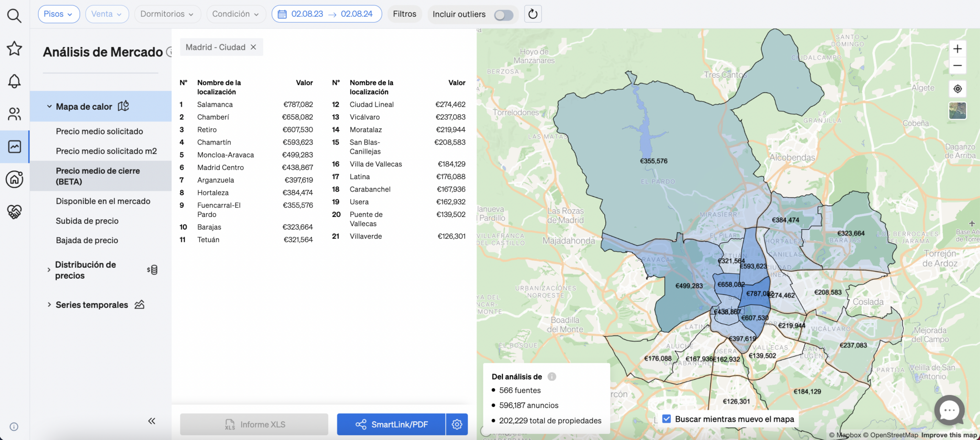
Task: Select Precio medio solicitado m2
Action: (x=106, y=151)
